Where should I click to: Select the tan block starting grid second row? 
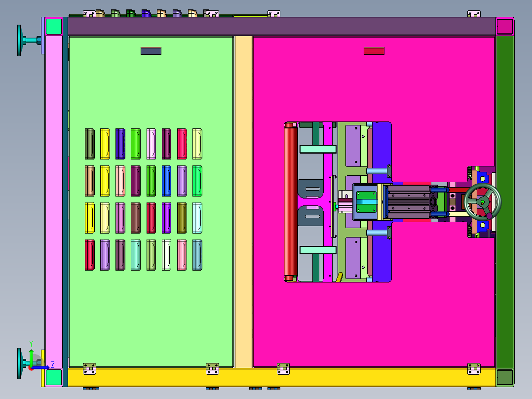pos(90,181)
